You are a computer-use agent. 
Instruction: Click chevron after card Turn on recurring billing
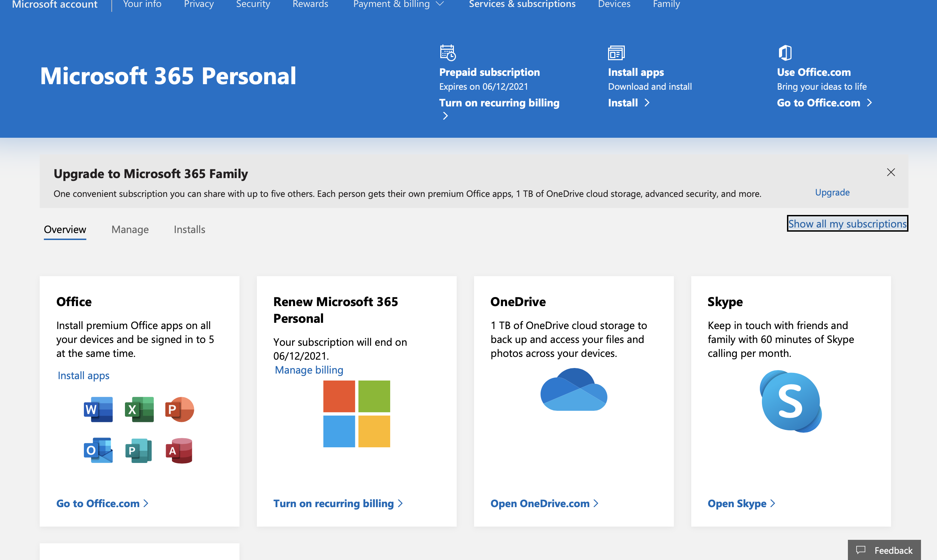pos(400,503)
